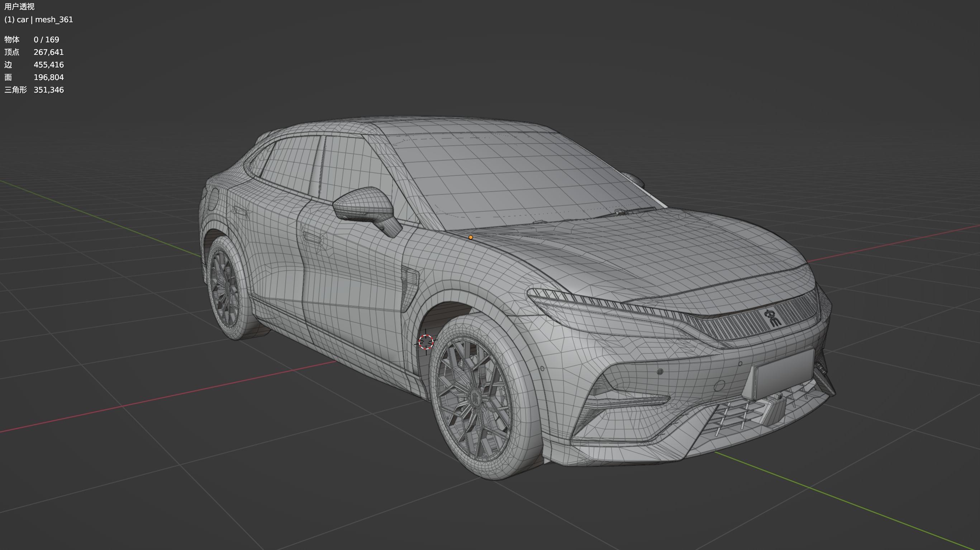Click the 顶点 267,641 statistic
This screenshot has width=980, height=550.
coord(34,52)
